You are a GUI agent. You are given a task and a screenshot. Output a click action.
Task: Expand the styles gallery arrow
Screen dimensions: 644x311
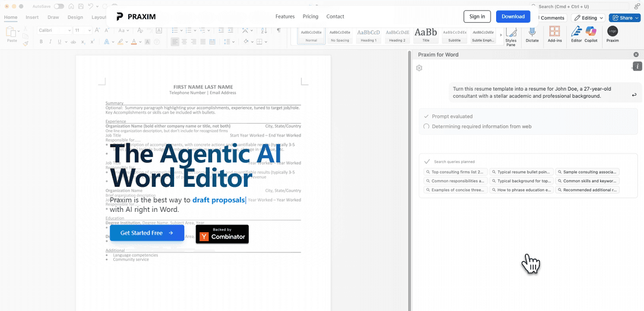click(500, 35)
